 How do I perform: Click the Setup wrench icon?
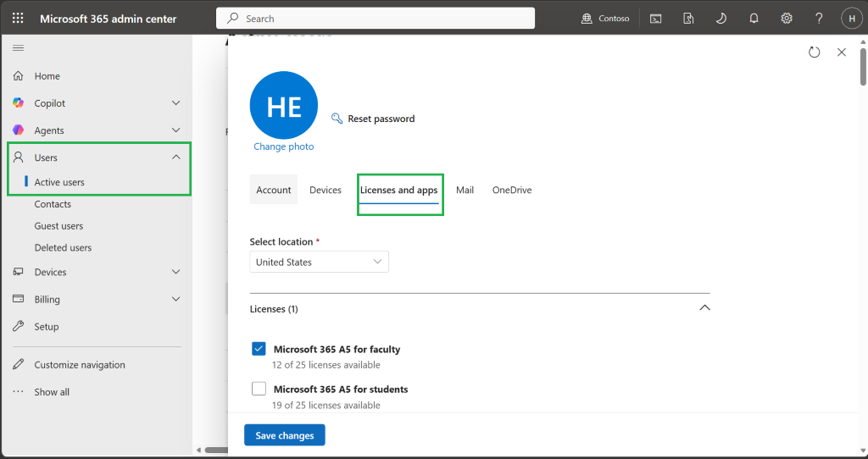[x=19, y=326]
